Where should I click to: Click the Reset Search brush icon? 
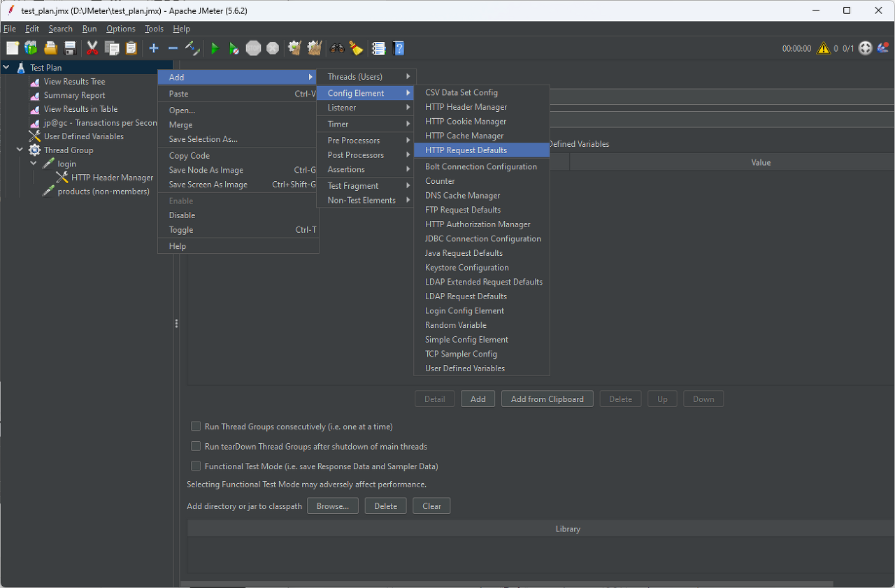click(x=357, y=48)
